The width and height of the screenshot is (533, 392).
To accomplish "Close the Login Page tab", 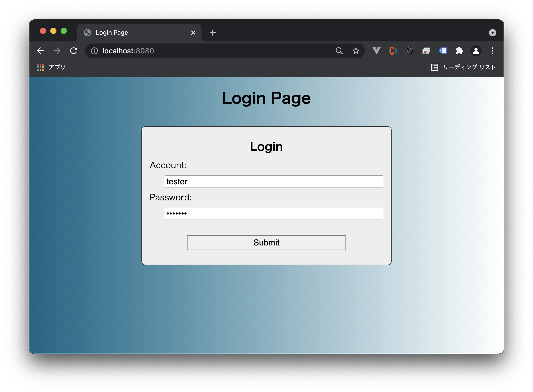I will click(x=193, y=33).
